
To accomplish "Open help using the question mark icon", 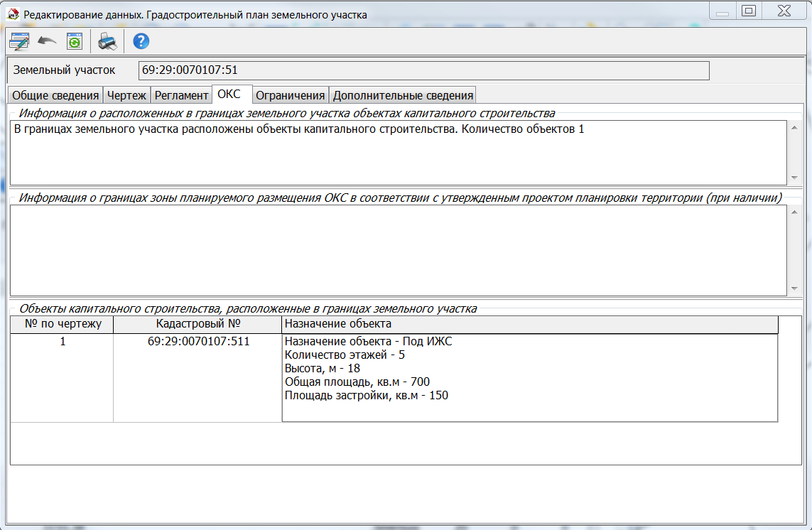I will (x=140, y=42).
